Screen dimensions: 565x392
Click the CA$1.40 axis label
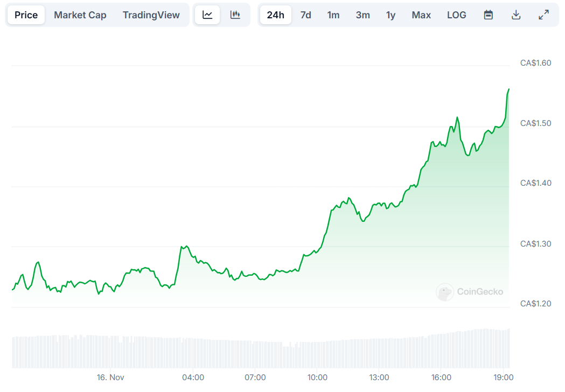coord(535,183)
